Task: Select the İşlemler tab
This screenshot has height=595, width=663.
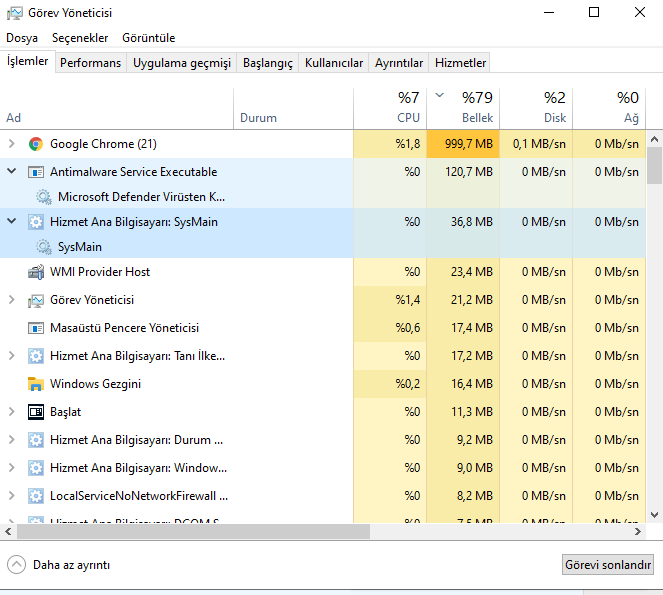Action: tap(27, 61)
